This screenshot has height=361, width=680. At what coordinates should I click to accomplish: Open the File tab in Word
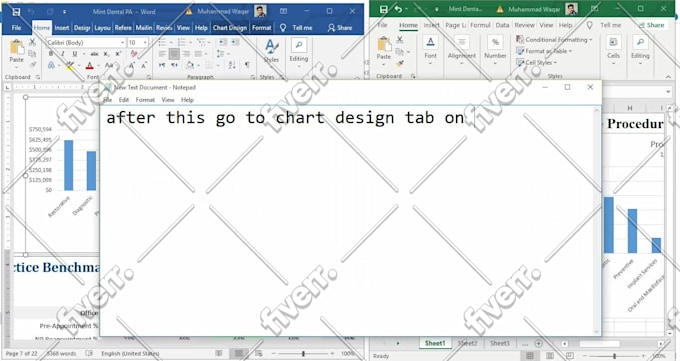[16, 27]
